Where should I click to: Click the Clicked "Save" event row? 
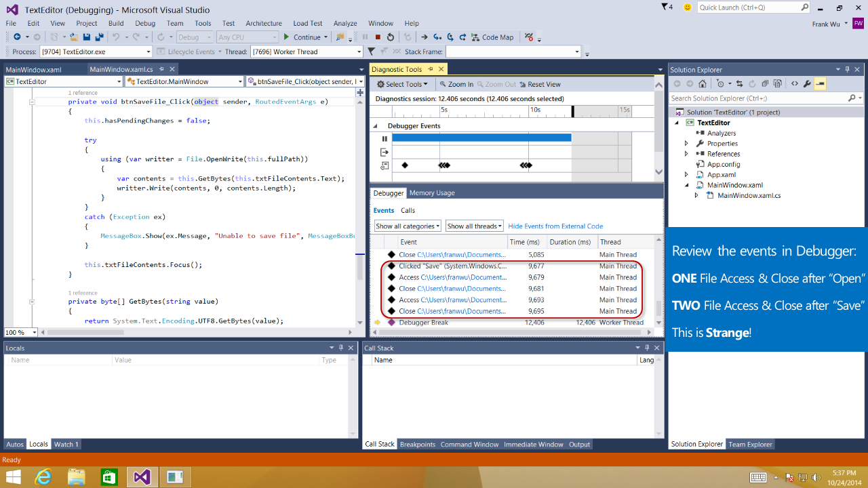pyautogui.click(x=512, y=266)
